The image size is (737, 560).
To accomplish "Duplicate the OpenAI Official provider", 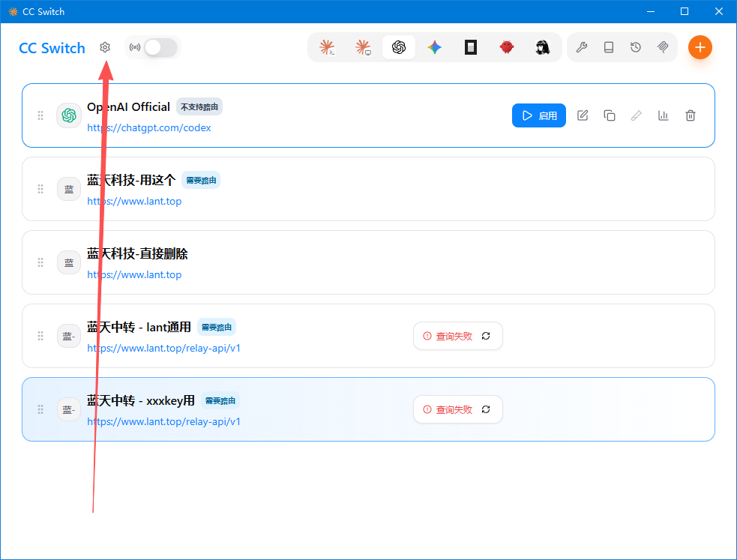I will pyautogui.click(x=609, y=115).
